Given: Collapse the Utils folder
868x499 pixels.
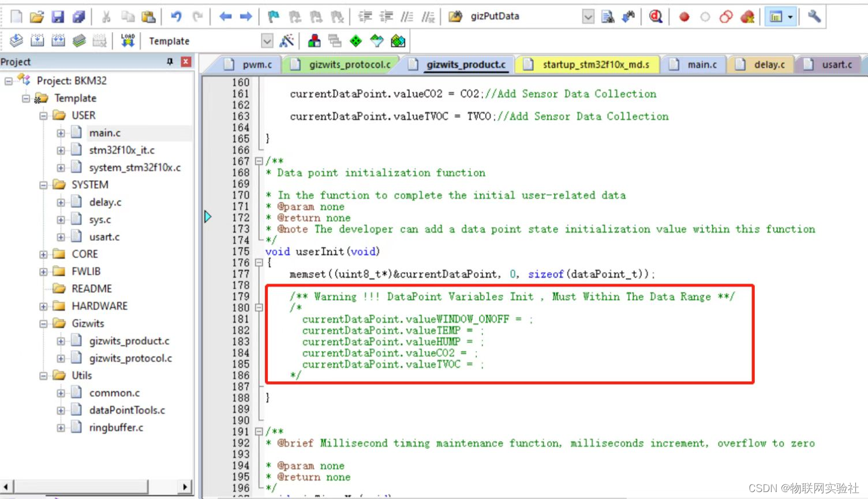Looking at the screenshot, I should [43, 375].
